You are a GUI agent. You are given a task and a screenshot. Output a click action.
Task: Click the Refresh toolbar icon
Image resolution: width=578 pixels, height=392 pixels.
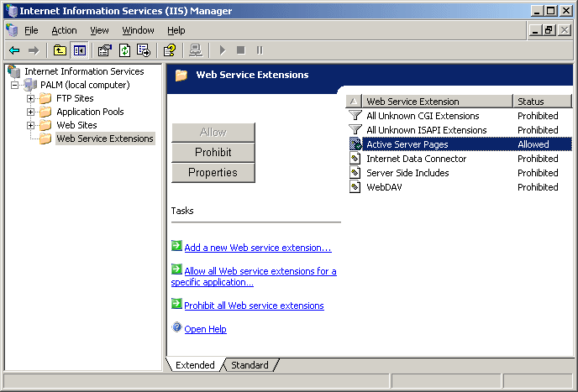point(124,50)
